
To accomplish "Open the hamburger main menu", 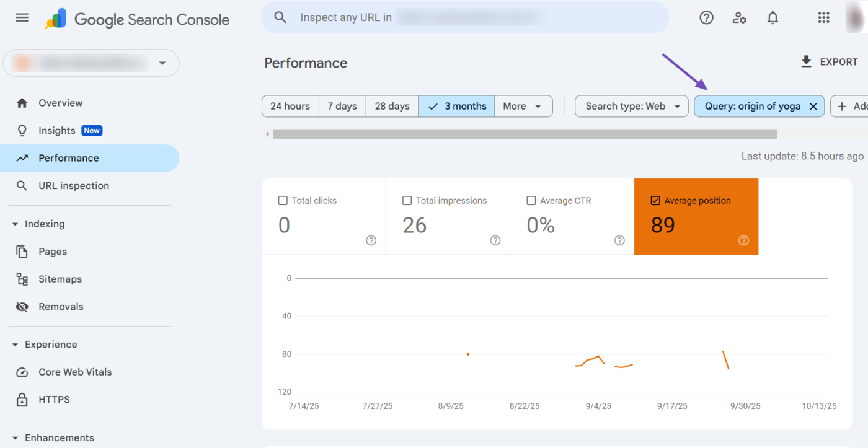I will (x=22, y=18).
